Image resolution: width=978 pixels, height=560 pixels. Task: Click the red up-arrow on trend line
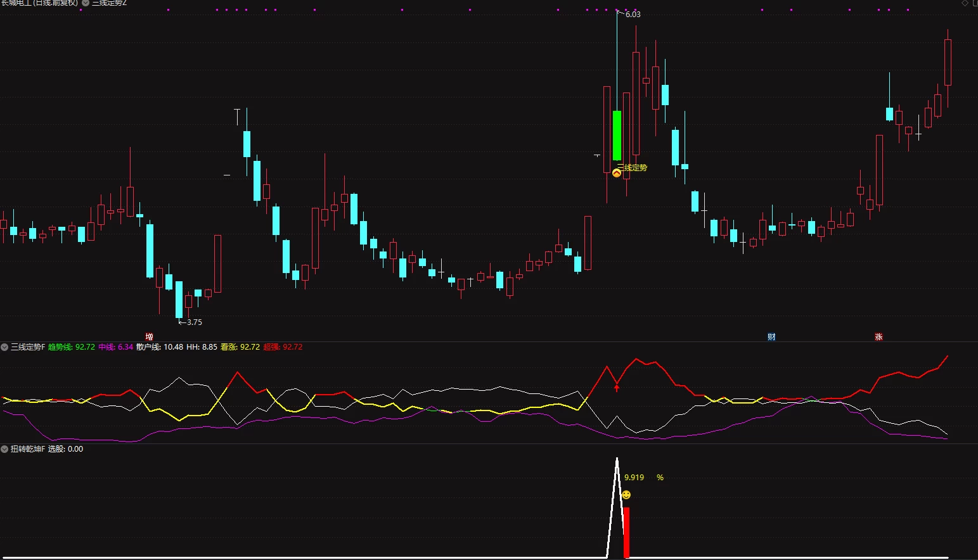tap(617, 388)
